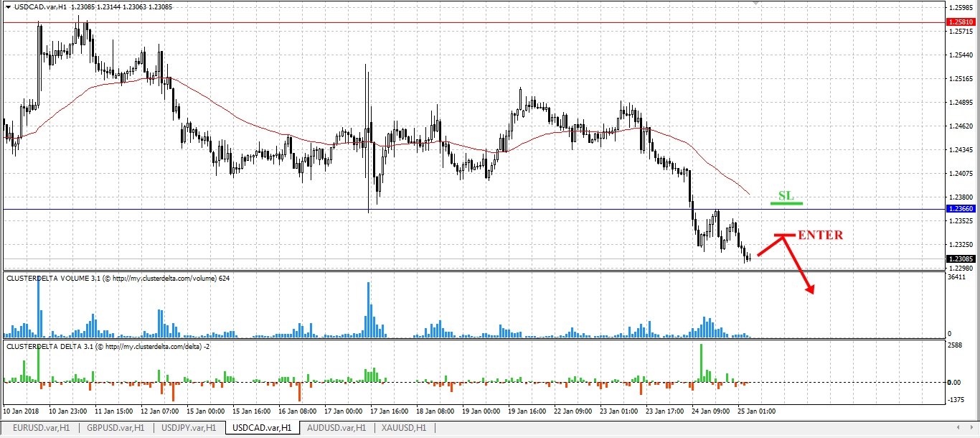Click the tall green delta bar on 24 Jan

pos(701,363)
